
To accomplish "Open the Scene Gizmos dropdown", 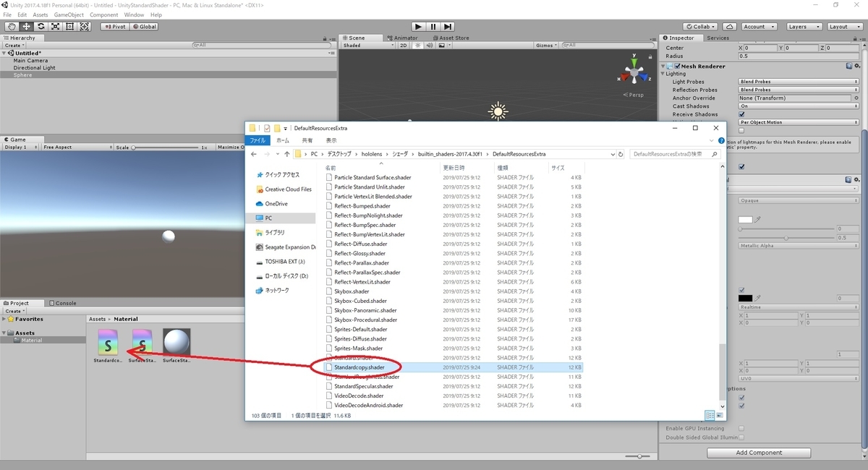I will 546,45.
